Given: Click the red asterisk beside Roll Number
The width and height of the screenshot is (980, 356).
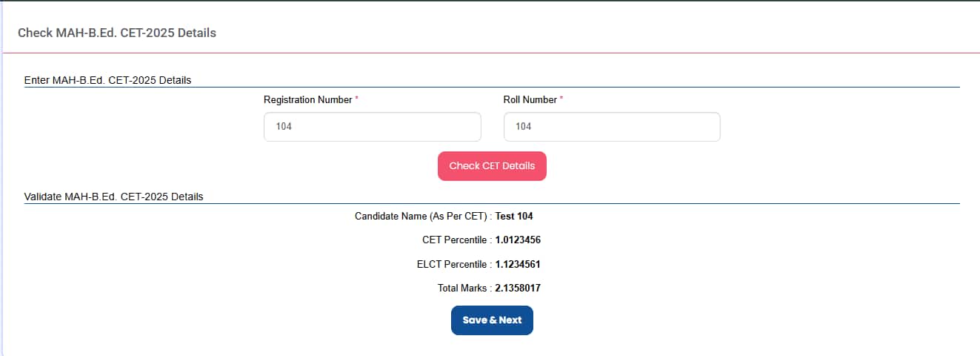Looking at the screenshot, I should [561, 99].
